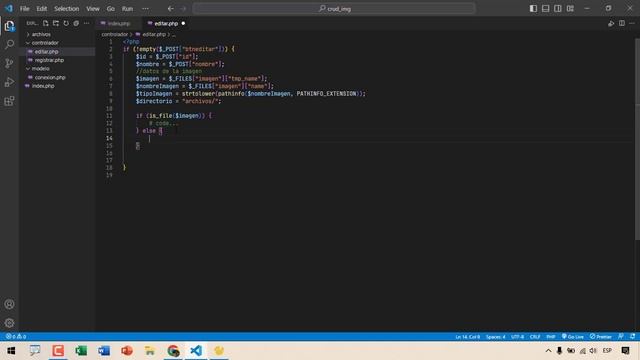Open PowerPoint from the taskbar
The image size is (640, 360).
[127, 351]
